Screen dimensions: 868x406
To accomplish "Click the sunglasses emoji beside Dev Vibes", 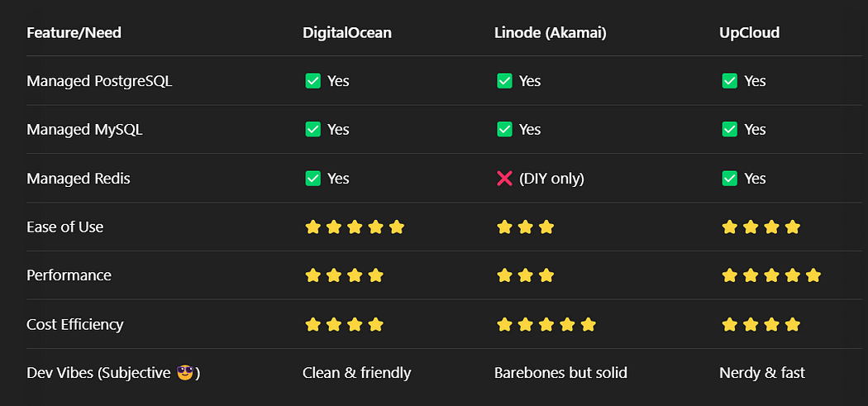I will click(184, 373).
